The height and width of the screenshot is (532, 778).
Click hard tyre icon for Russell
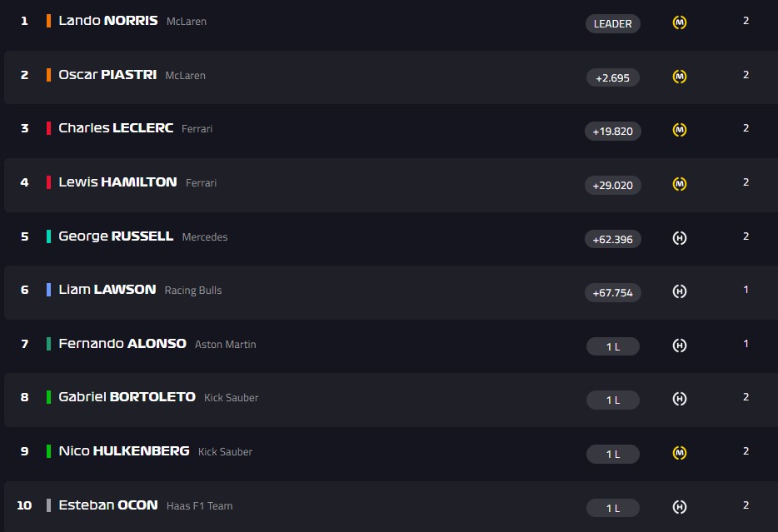click(680, 238)
